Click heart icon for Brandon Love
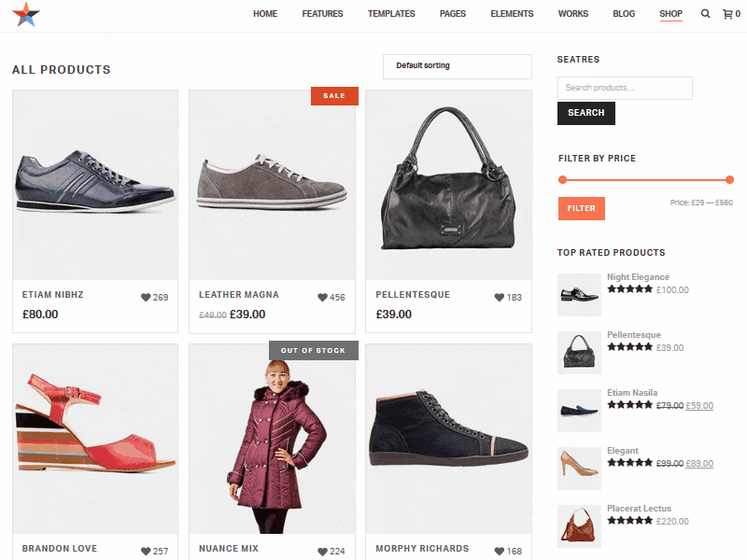Viewport: 747px width, 560px height. coord(146,552)
